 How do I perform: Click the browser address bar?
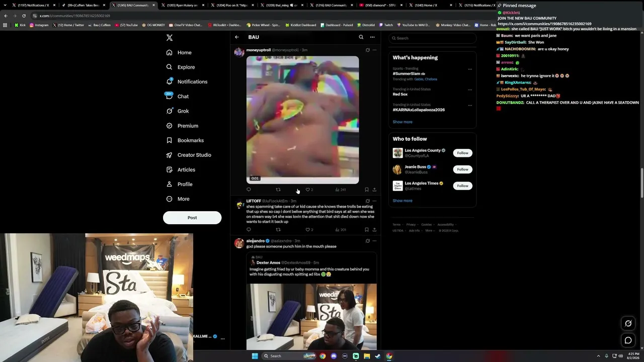(262, 16)
